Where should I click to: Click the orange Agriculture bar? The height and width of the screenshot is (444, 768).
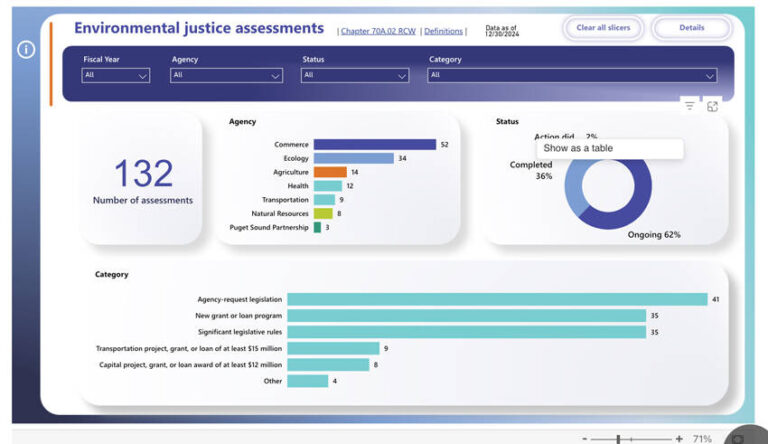coord(330,172)
